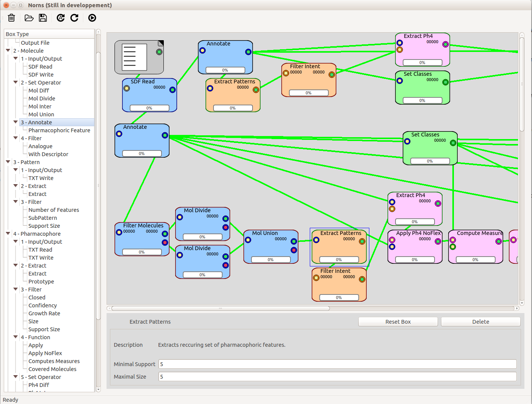Collapse the 4 - Pharmacophore tree group
This screenshot has width=532, height=404.
(8, 233)
